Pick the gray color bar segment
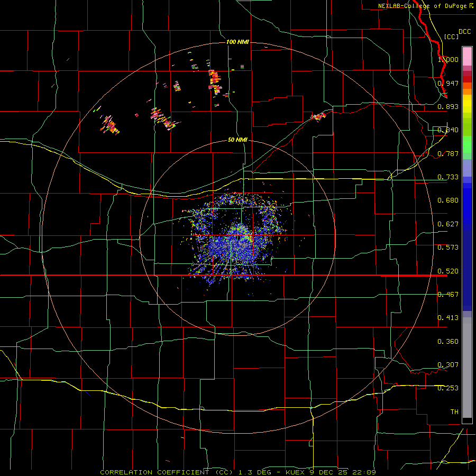The height and width of the screenshot is (476, 476). 467,368
